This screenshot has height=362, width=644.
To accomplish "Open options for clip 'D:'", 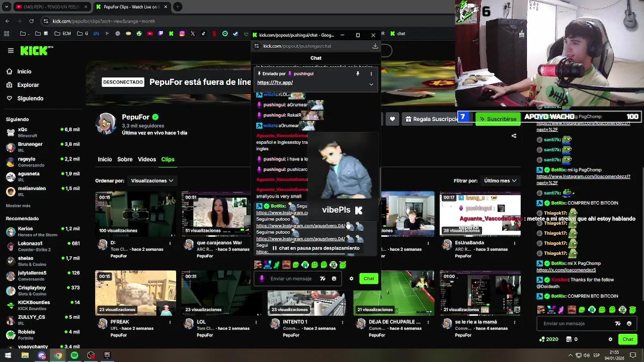I will 170,243.
